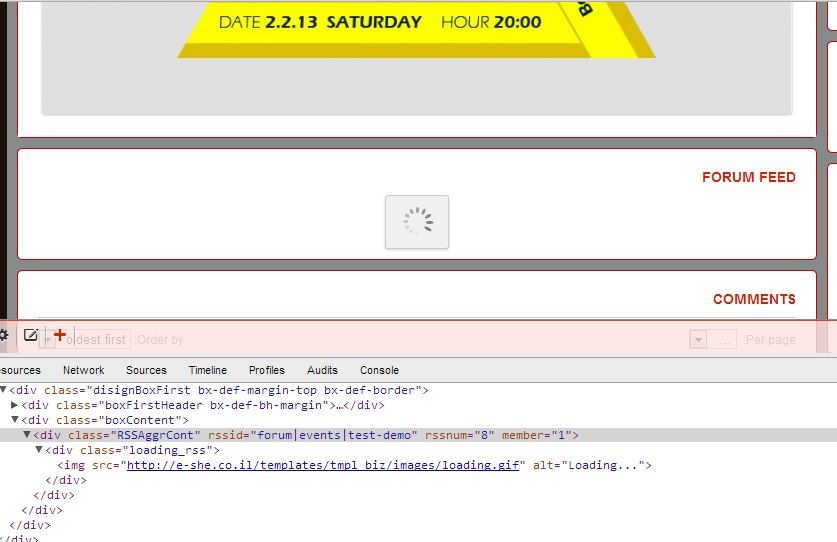
Task: Expand the boxFirstHeader div node
Action: (14, 405)
